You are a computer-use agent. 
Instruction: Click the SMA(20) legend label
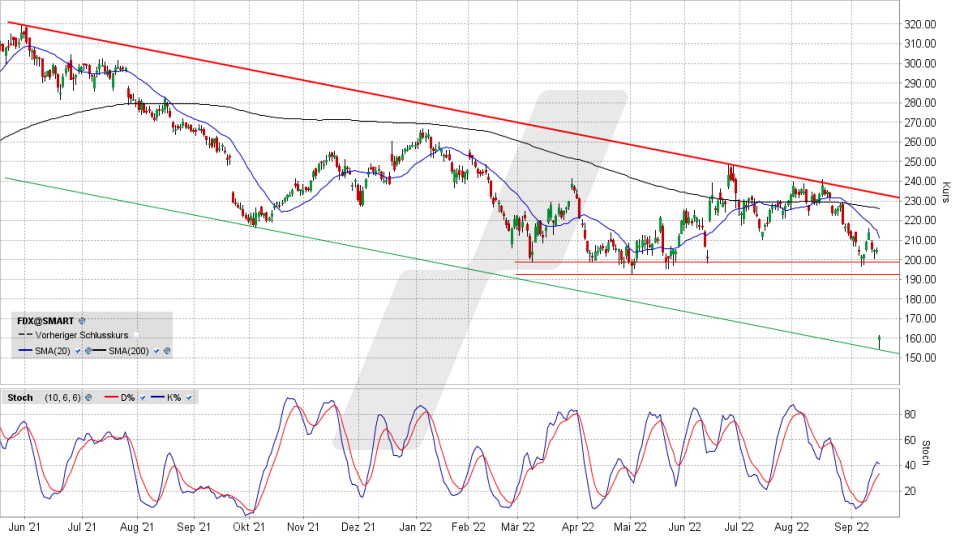pos(53,351)
